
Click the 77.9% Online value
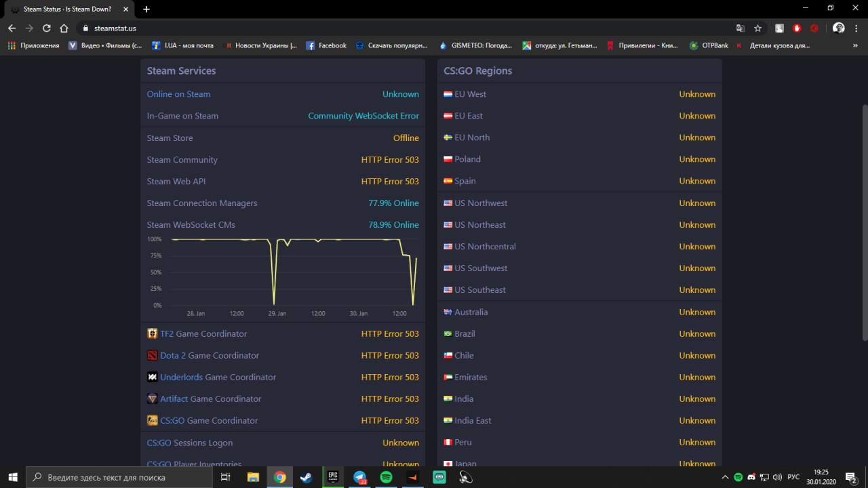(393, 203)
